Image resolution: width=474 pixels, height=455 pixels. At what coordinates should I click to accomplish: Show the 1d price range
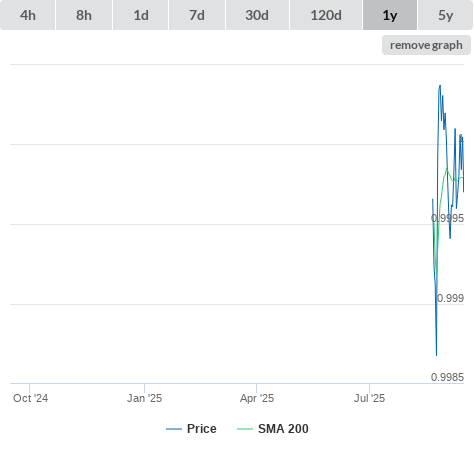pos(141,15)
